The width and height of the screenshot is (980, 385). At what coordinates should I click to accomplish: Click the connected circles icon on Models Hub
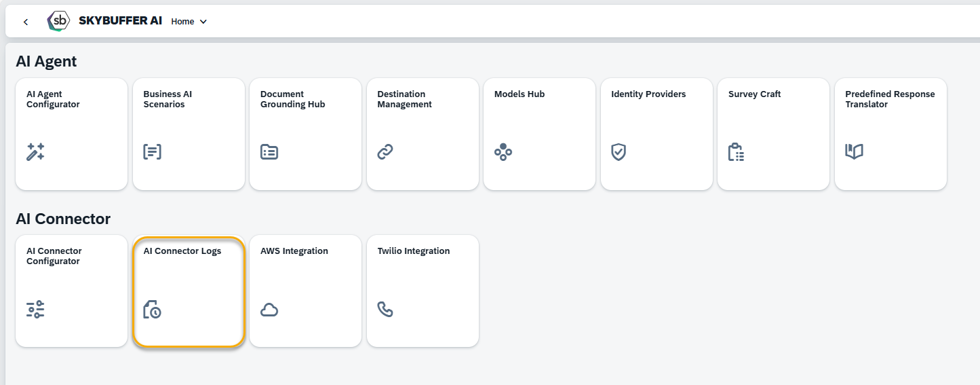click(x=503, y=152)
